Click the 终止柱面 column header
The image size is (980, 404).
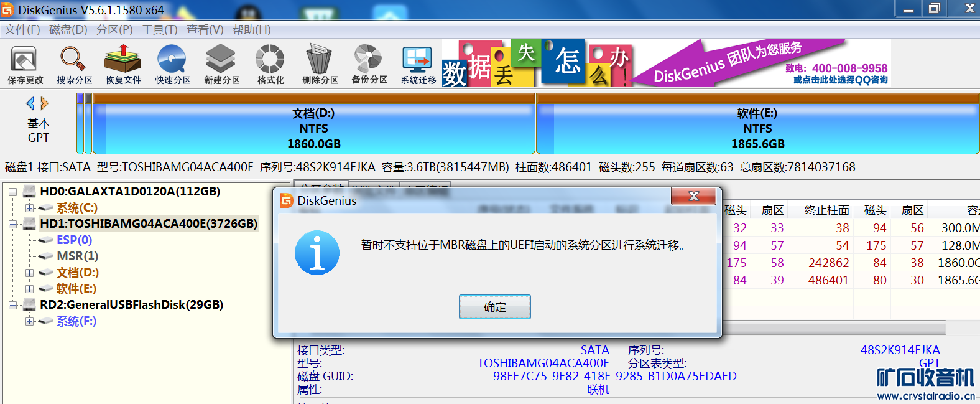(826, 210)
